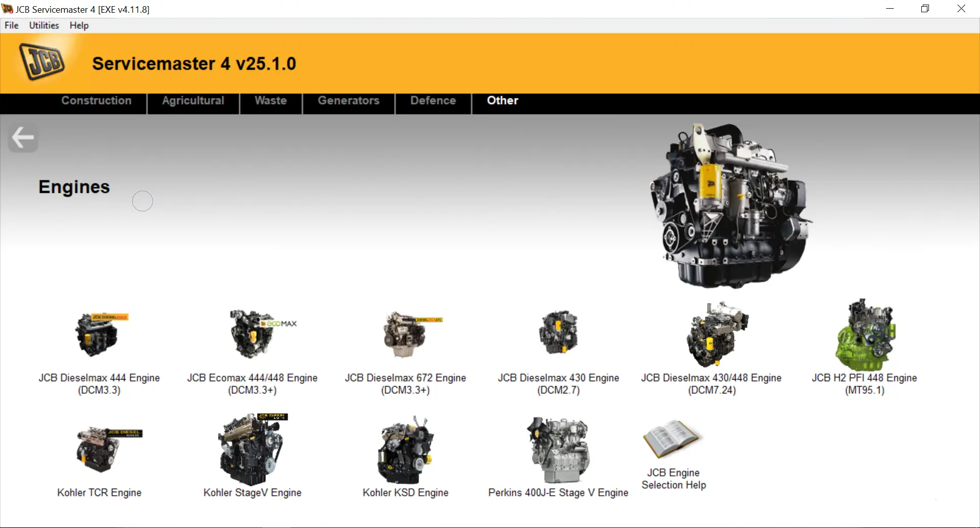Open the Kohler KSD Engine icon
The width and height of the screenshot is (980, 528).
coord(405,450)
